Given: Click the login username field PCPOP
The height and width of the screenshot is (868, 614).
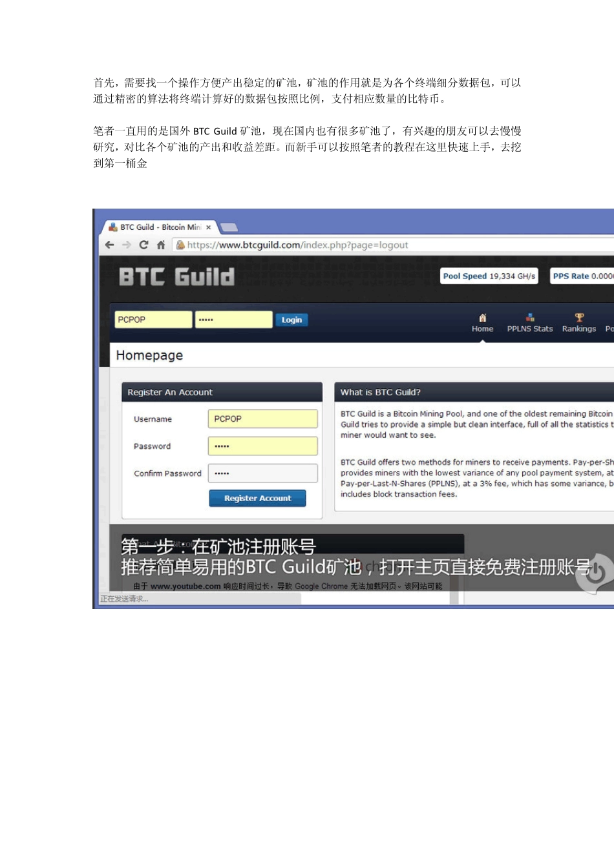Looking at the screenshot, I should point(153,320).
